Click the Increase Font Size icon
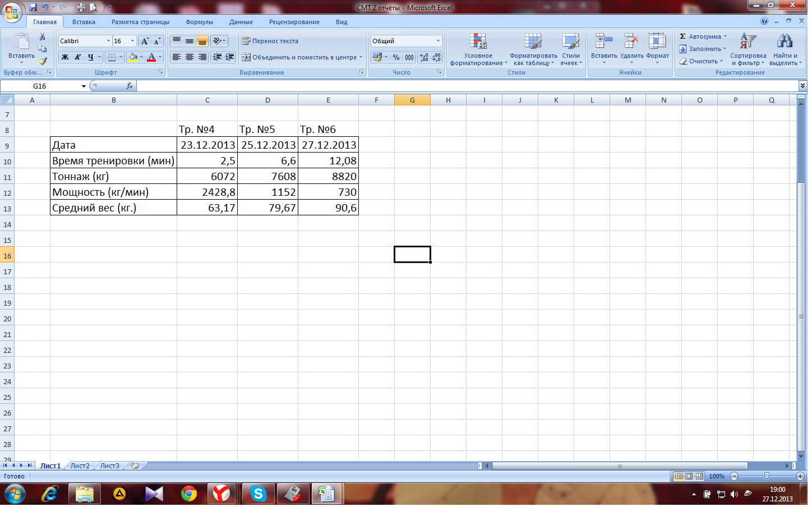 pyautogui.click(x=145, y=41)
